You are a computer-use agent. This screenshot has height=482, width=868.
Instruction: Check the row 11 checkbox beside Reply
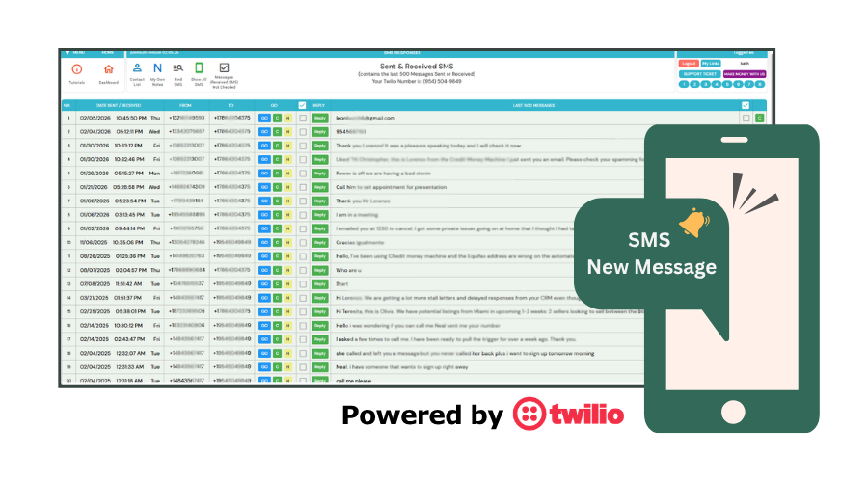coord(303,256)
